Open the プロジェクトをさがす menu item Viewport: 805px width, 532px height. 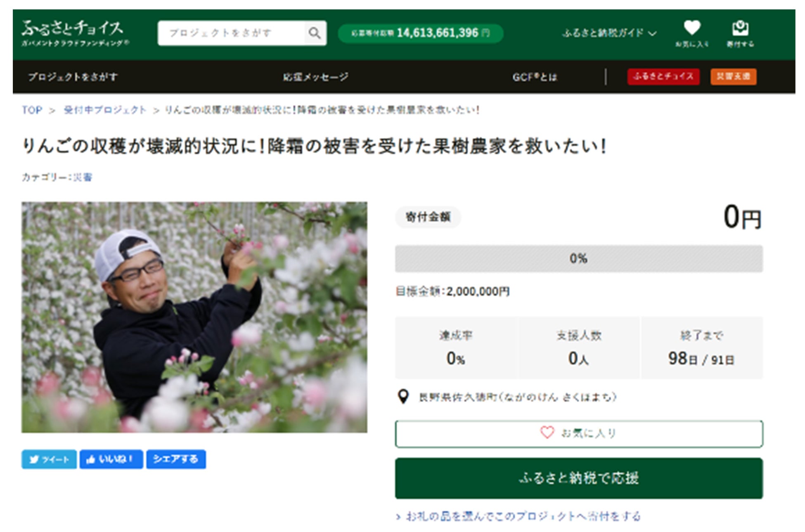73,77
